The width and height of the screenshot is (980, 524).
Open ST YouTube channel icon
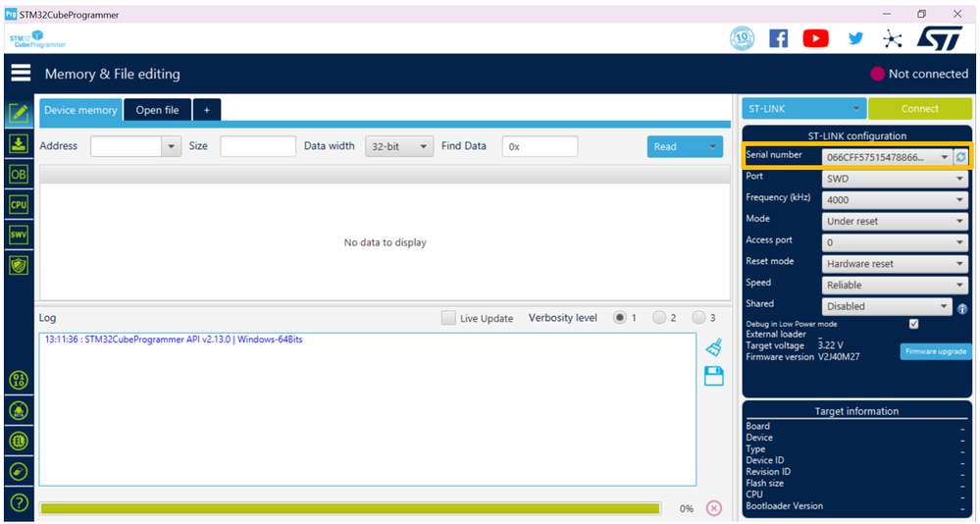[815, 39]
